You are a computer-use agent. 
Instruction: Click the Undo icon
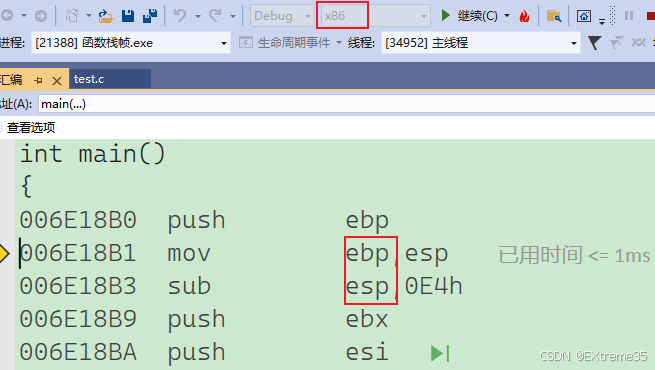(x=180, y=16)
